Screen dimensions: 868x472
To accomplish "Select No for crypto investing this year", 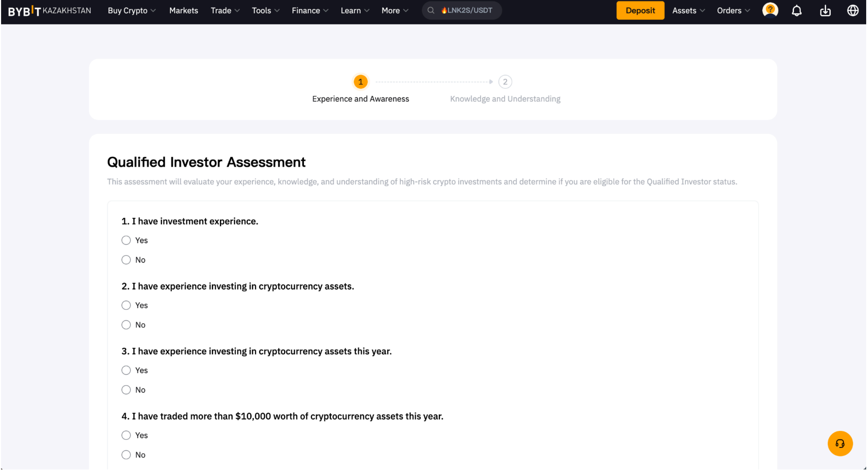I will 126,390.
